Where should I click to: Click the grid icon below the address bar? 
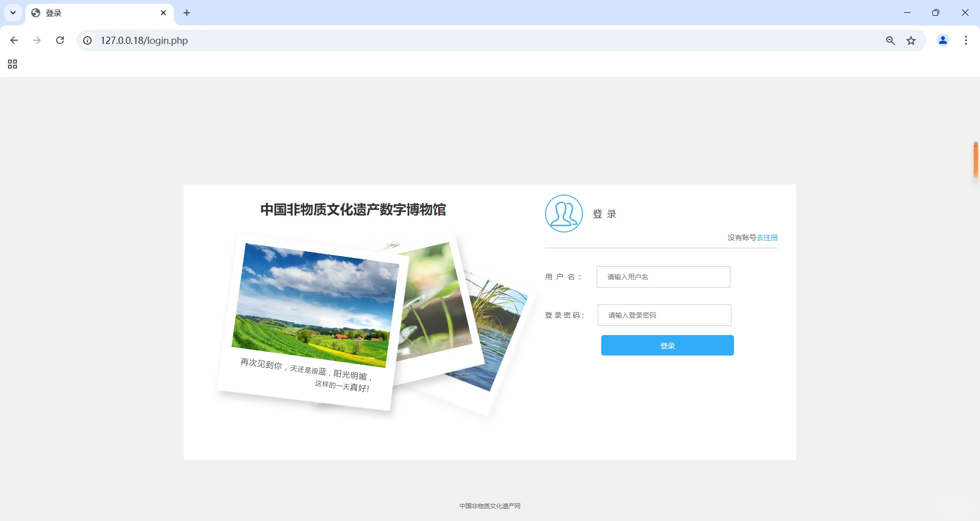12,64
